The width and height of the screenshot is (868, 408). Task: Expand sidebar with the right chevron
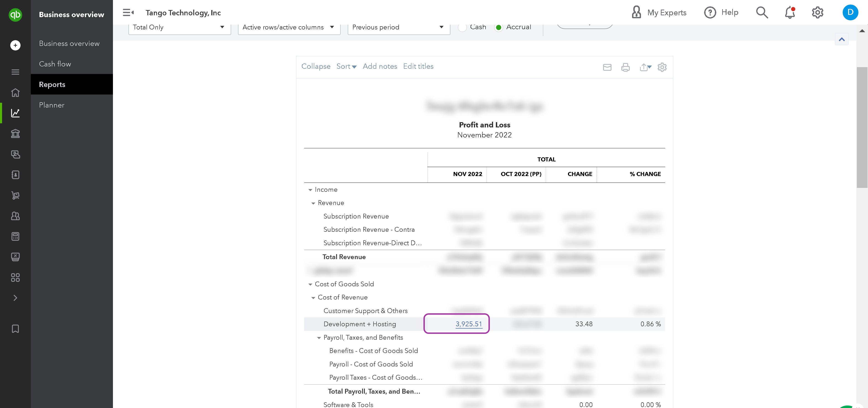pyautogui.click(x=15, y=298)
